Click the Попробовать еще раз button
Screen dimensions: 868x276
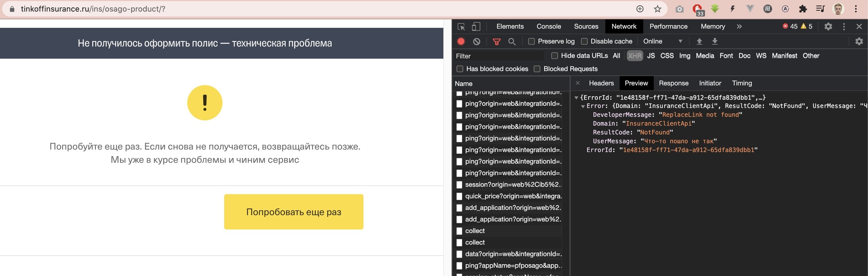293,212
